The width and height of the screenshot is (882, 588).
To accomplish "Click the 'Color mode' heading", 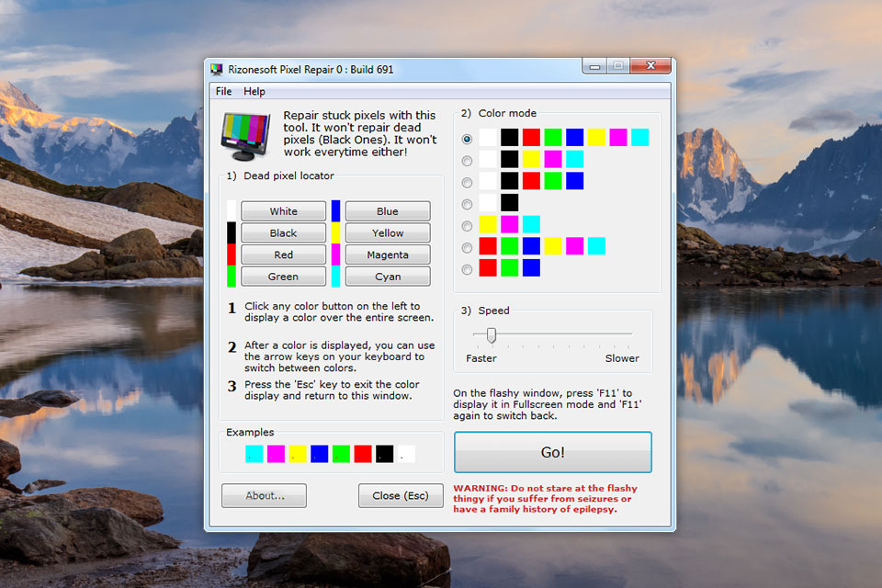I will pyautogui.click(x=507, y=113).
